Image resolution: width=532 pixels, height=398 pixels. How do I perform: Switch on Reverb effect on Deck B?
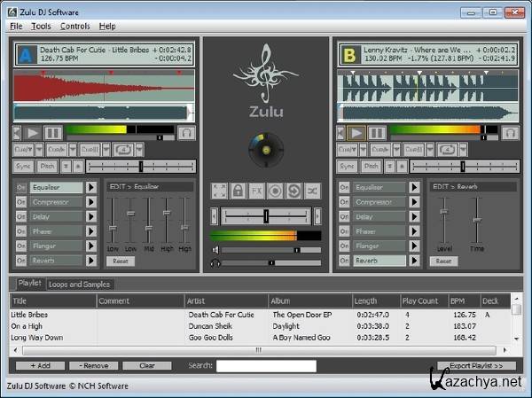(344, 261)
